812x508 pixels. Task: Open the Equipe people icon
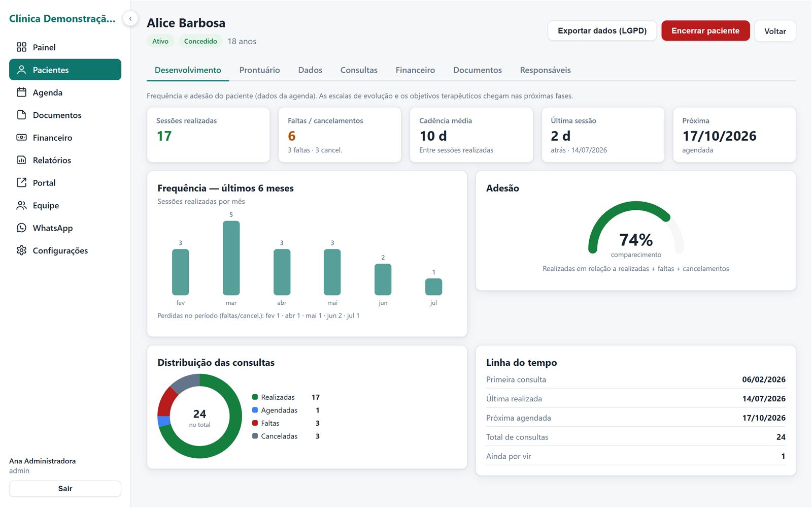pyautogui.click(x=21, y=205)
